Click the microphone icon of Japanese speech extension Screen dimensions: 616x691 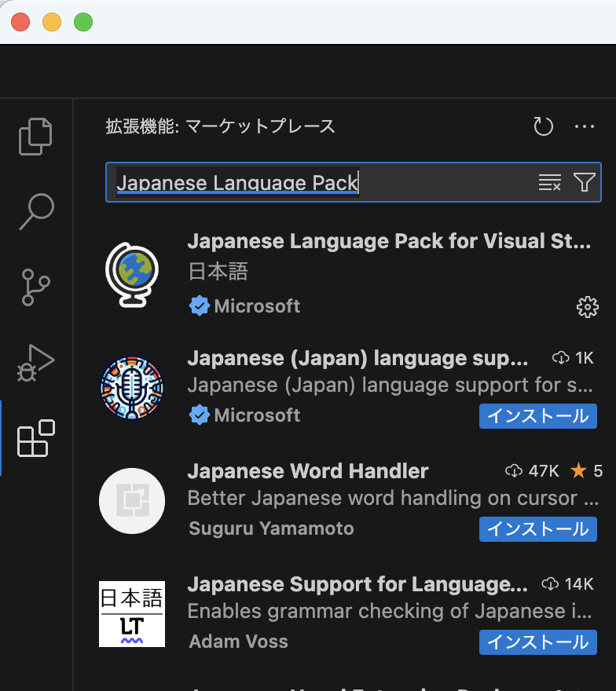(x=132, y=388)
